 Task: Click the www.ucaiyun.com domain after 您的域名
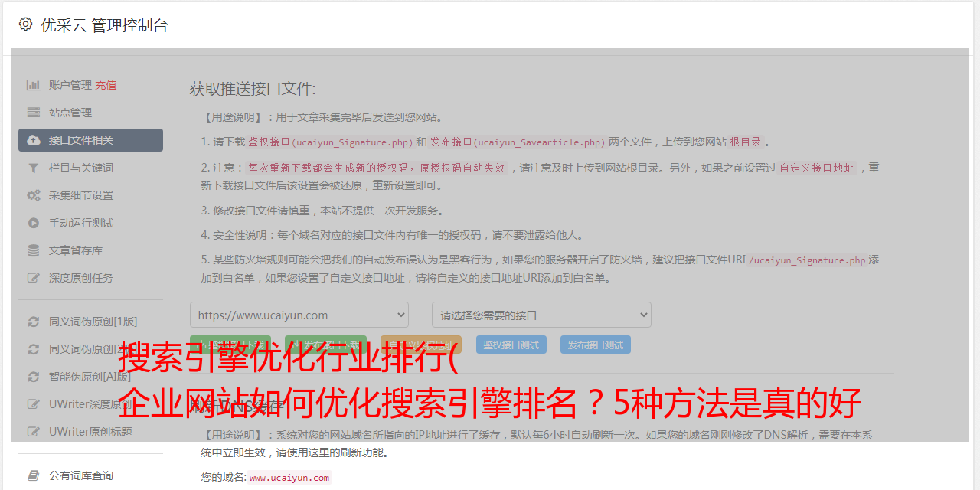pos(289,478)
